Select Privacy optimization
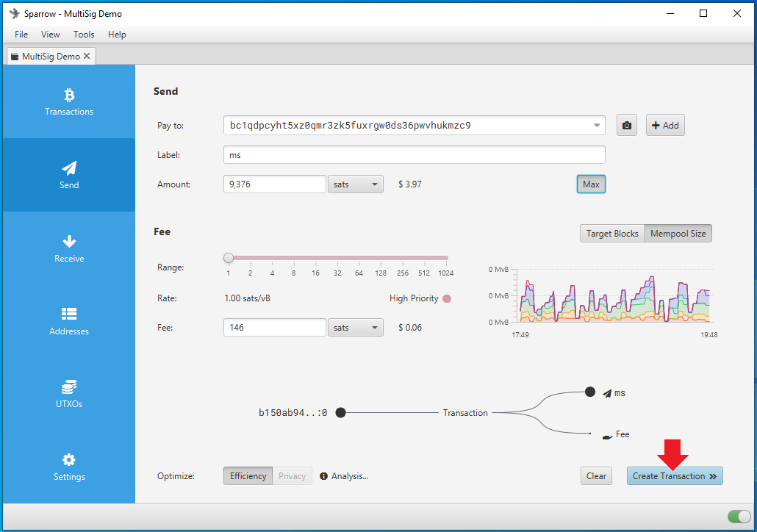Screen dimensions: 757x532 tap(292, 476)
